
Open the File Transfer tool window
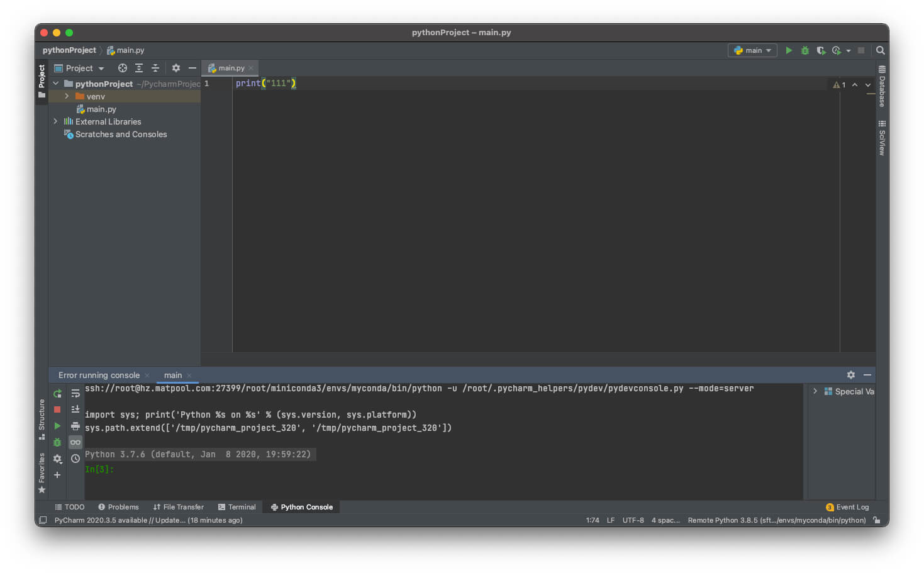click(179, 507)
